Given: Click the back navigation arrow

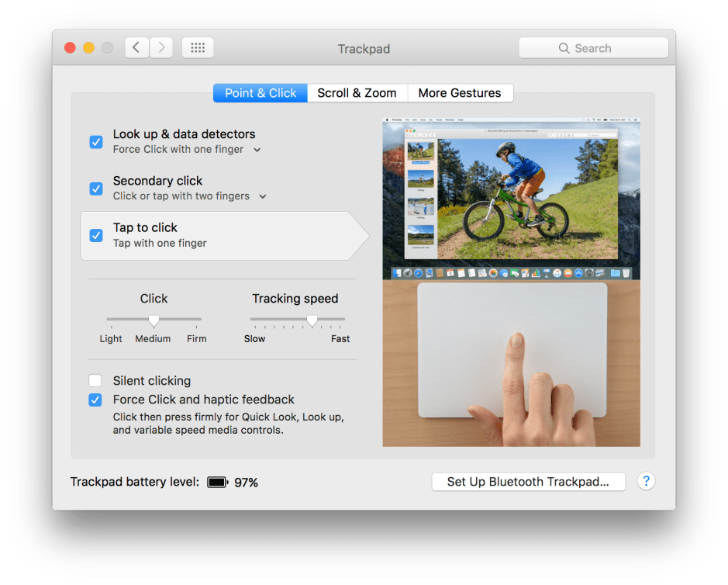Looking at the screenshot, I should pyautogui.click(x=136, y=48).
